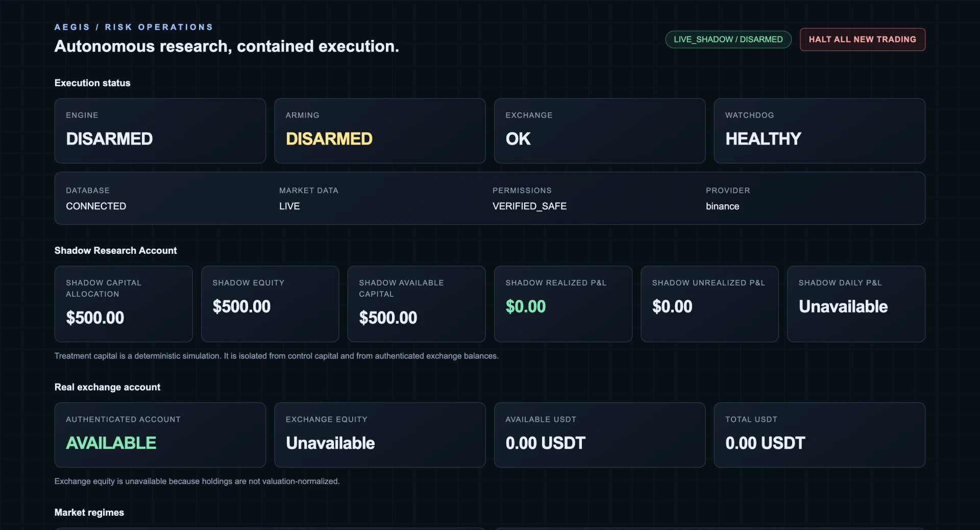The image size is (980, 530).
Task: Click the AVAILABLE USDT label
Action: tap(541, 419)
